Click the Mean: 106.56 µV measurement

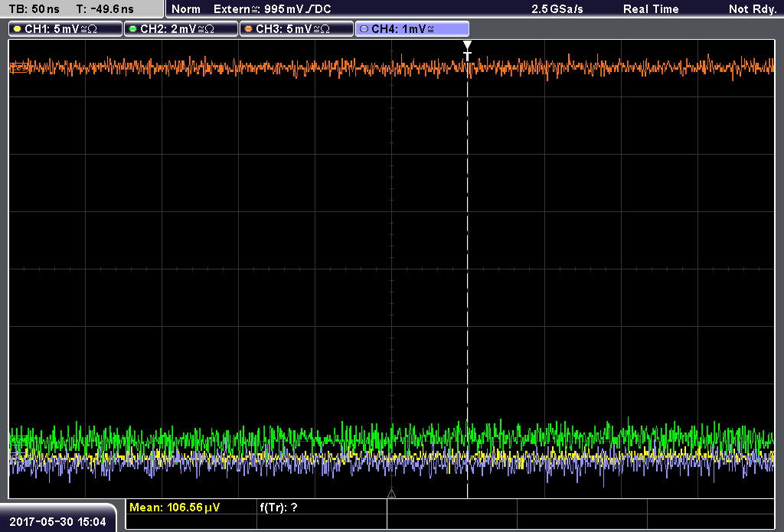click(x=175, y=508)
